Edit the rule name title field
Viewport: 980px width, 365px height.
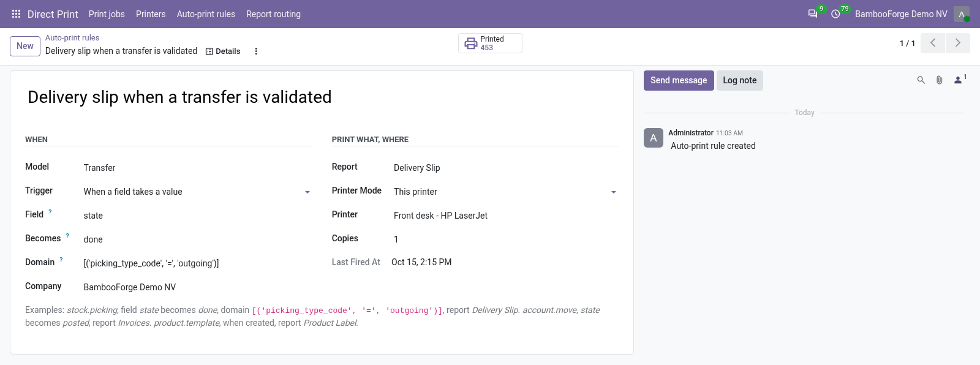pyautogui.click(x=322, y=97)
